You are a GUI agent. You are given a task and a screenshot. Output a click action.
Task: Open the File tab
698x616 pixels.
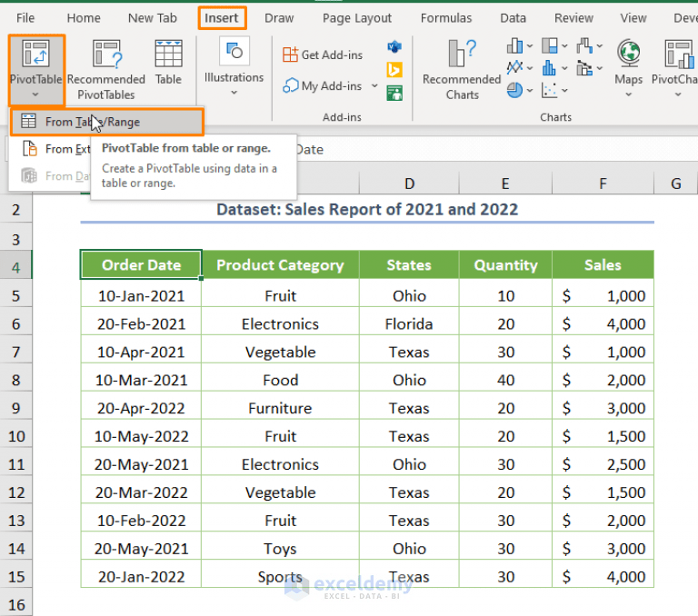(x=25, y=18)
